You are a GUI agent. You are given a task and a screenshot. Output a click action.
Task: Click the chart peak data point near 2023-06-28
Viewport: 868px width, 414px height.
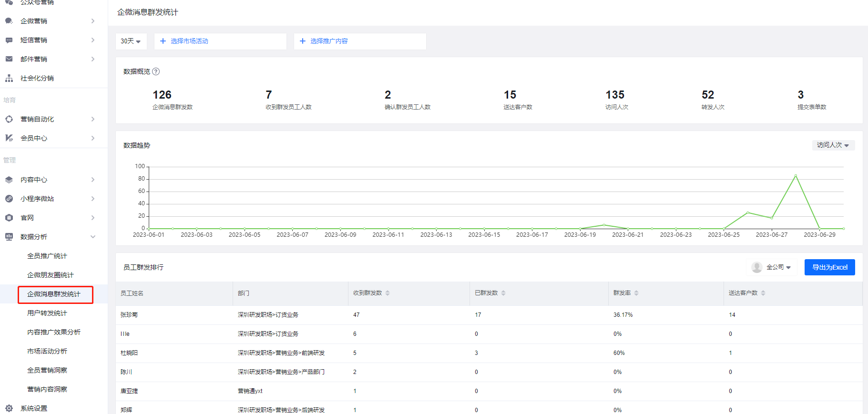coord(796,176)
